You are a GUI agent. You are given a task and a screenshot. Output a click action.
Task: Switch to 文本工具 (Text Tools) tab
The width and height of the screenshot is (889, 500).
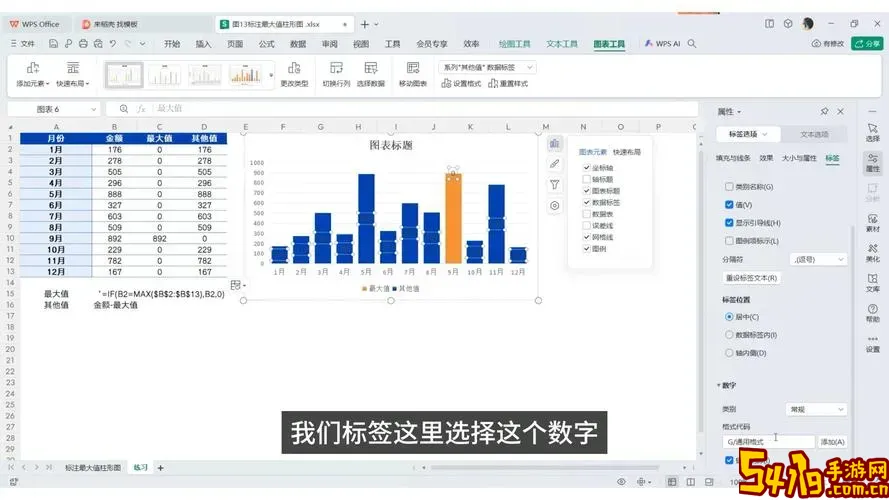pos(562,44)
